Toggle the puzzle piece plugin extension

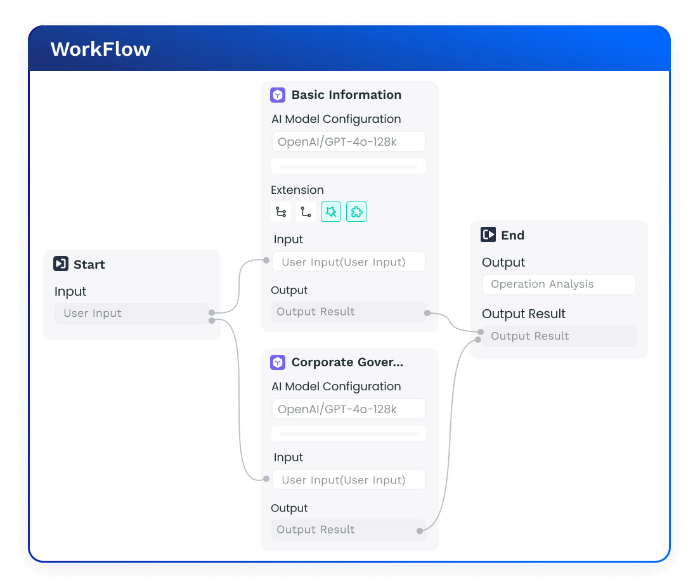[x=356, y=212]
